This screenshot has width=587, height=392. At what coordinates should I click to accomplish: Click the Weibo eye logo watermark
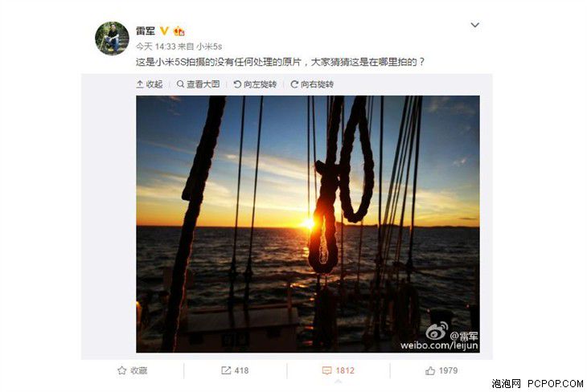tap(437, 331)
